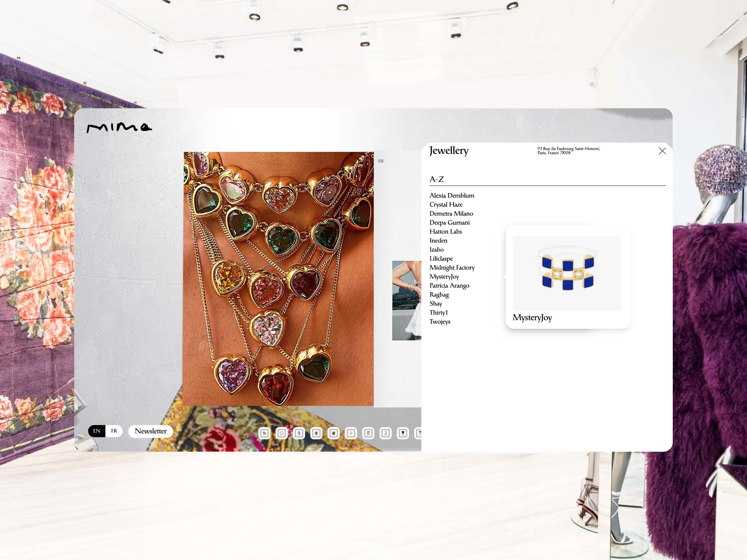Open the Alexia Demblum brand
This screenshot has width=747, height=560.
451,196
